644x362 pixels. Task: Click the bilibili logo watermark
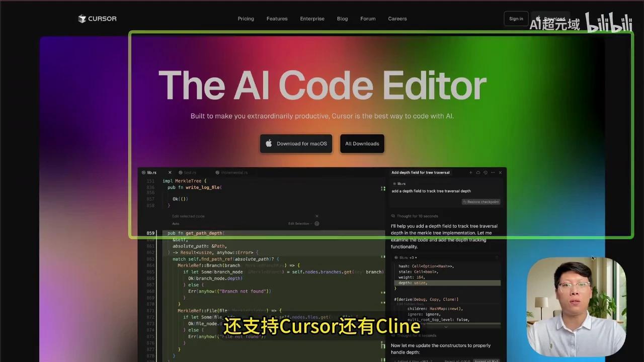tap(609, 23)
